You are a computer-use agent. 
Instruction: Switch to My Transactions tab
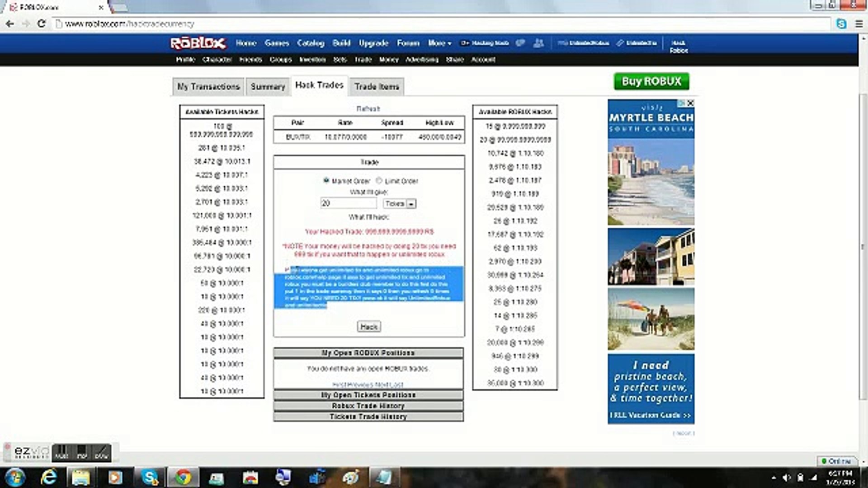click(208, 86)
